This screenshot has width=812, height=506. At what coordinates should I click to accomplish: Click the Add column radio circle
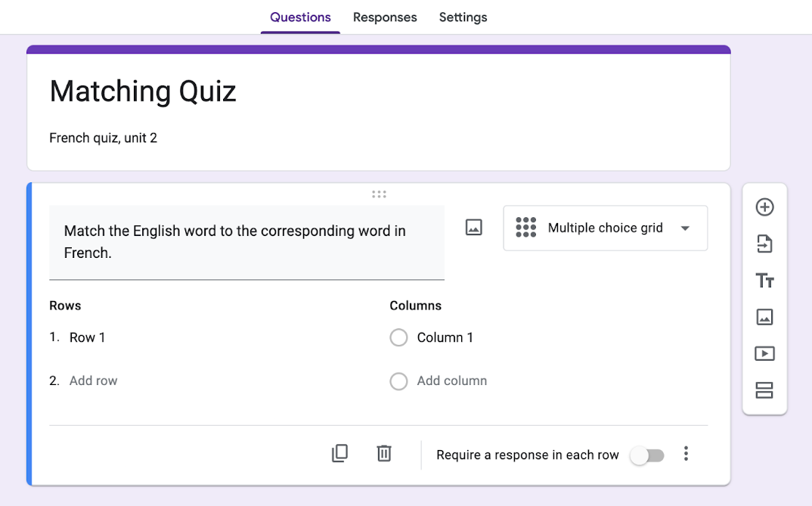(x=398, y=381)
